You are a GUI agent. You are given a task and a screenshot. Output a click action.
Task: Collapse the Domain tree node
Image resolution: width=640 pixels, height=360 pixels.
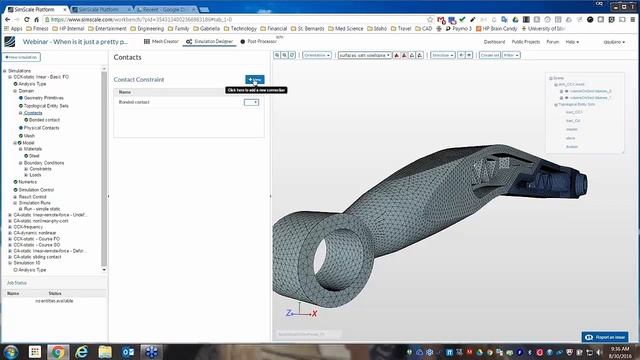tap(15, 91)
